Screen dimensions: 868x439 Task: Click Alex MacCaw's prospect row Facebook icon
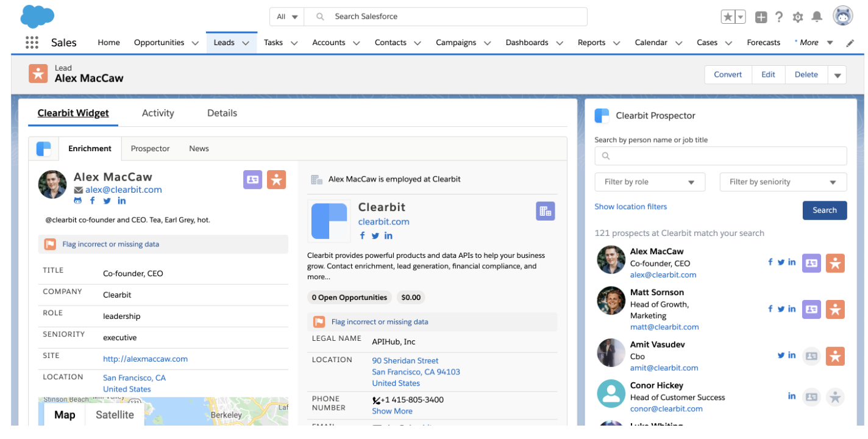point(770,262)
